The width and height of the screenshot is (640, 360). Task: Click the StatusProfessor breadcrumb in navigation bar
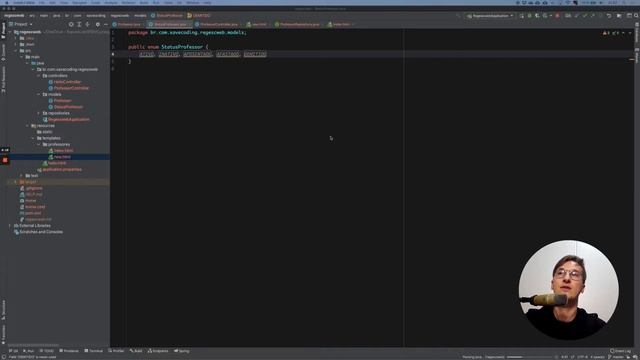click(x=167, y=16)
